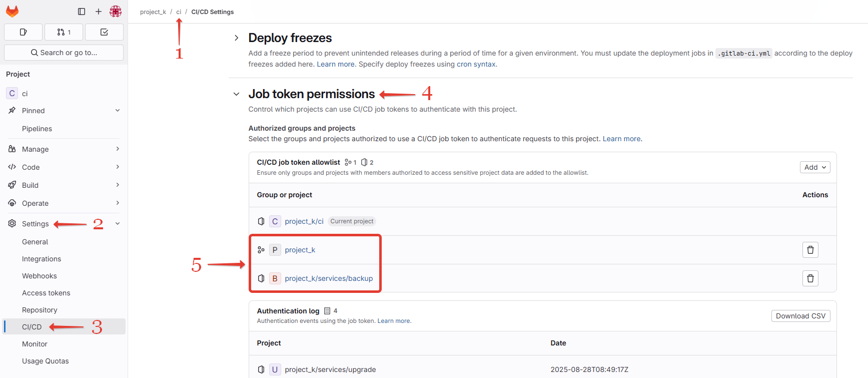The width and height of the screenshot is (868, 378).
Task: Collapse the Job token permissions section
Action: pyautogui.click(x=237, y=94)
